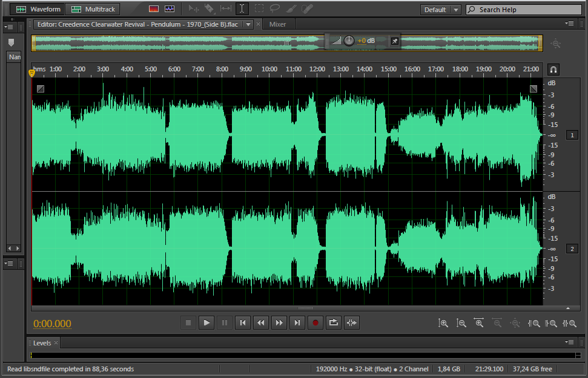
Task: Click the Levels meter bar
Action: click(306, 355)
